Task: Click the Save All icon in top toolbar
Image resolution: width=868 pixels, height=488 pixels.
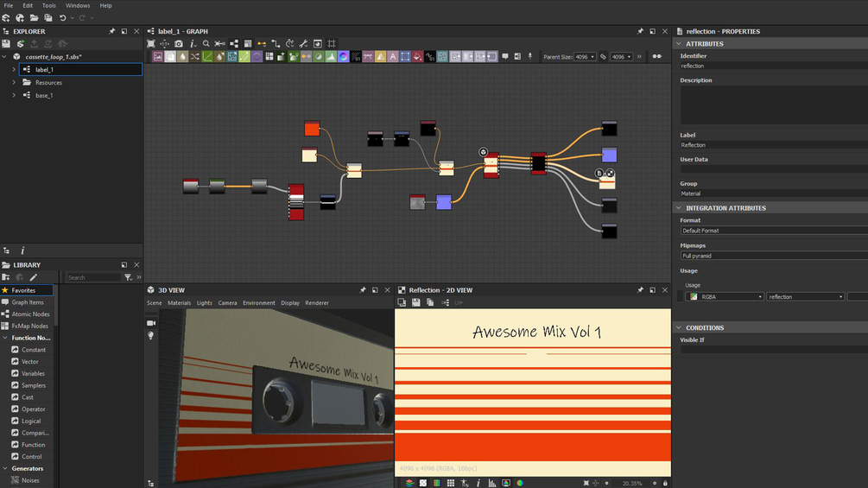Action: pyautogui.click(x=48, y=17)
